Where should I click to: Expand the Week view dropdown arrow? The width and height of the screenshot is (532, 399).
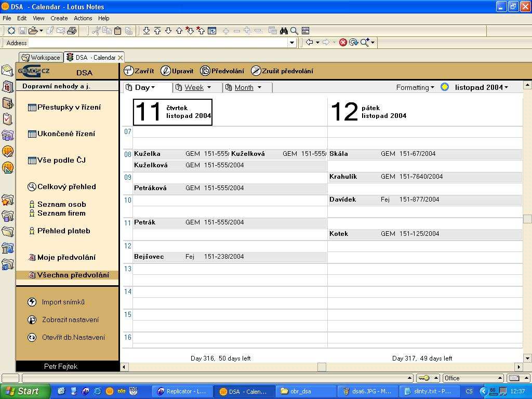(x=209, y=87)
